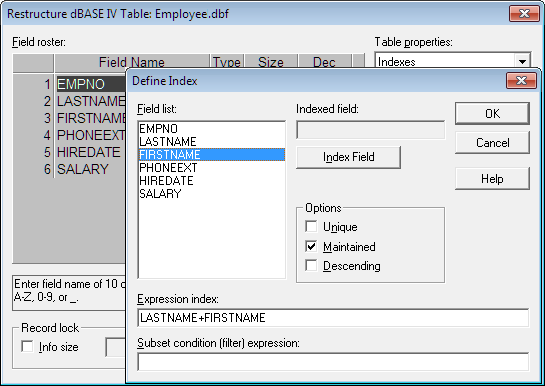
Task: Toggle the Info size record lock checkbox
Action: point(27,346)
